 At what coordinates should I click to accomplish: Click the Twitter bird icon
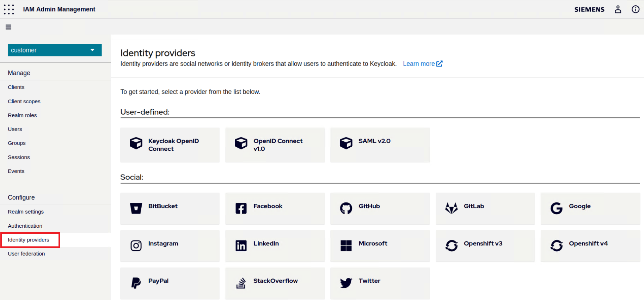click(x=346, y=283)
